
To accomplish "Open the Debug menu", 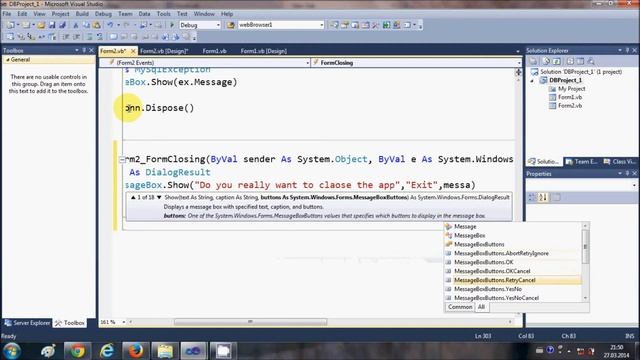I will point(103,14).
